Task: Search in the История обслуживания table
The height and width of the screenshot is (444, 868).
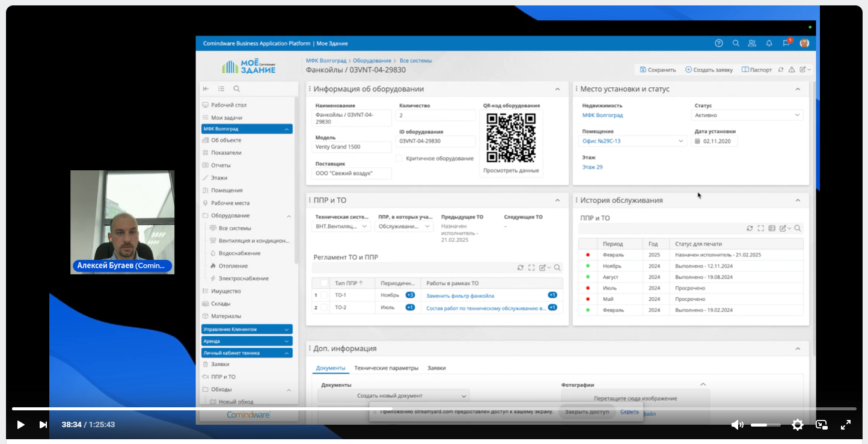Action: point(798,228)
